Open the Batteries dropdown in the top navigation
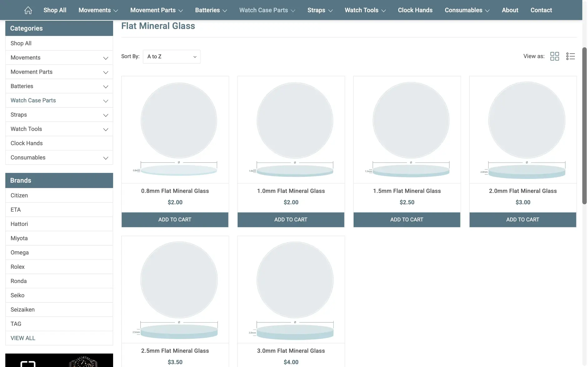The height and width of the screenshot is (367, 588). (211, 10)
